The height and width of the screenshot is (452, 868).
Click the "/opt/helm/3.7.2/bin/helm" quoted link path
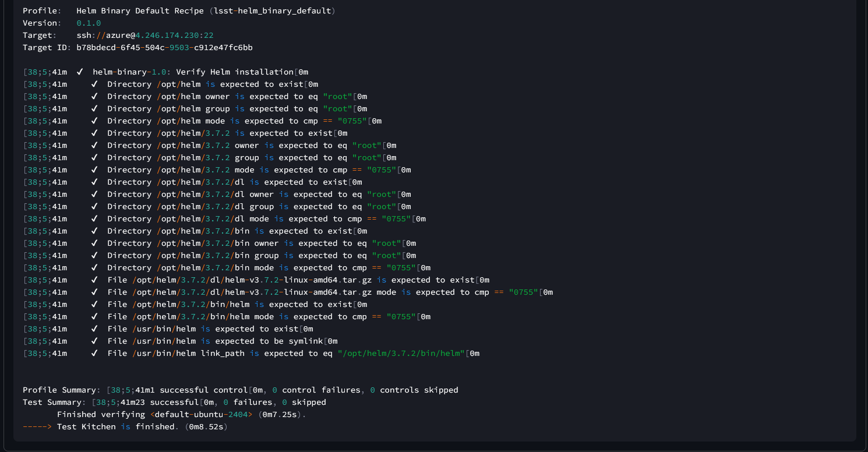click(x=401, y=354)
